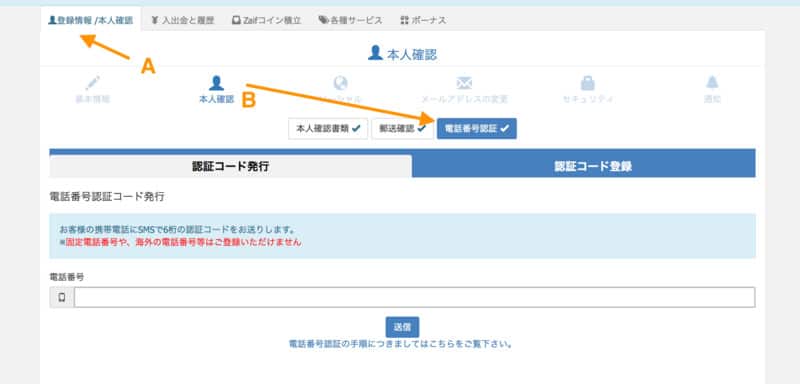Image resolution: width=800 pixels, height=384 pixels.
Task: Click the SMSで6桁の認証コード notice text
Action: pos(178,229)
